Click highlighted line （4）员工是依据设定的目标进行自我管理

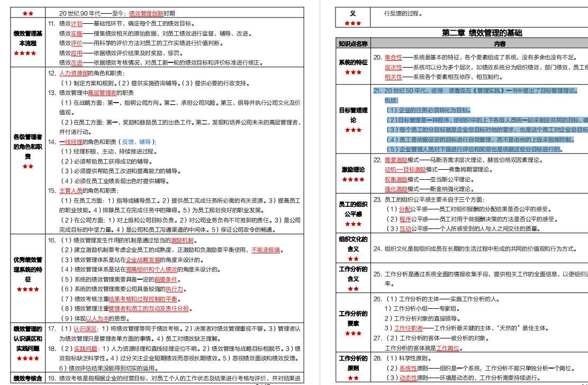pos(481,140)
